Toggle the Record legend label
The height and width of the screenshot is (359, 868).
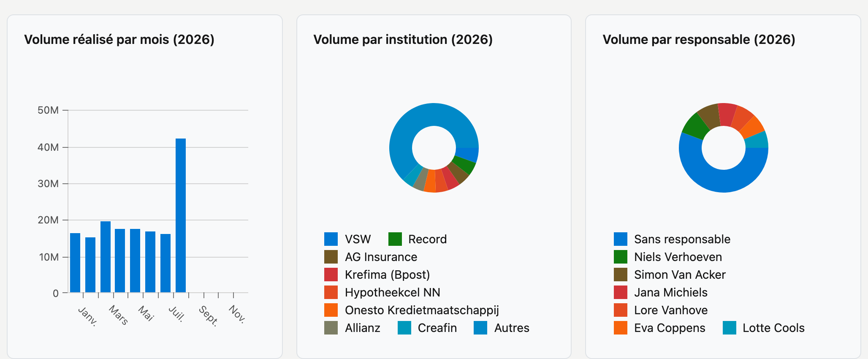[427, 239]
